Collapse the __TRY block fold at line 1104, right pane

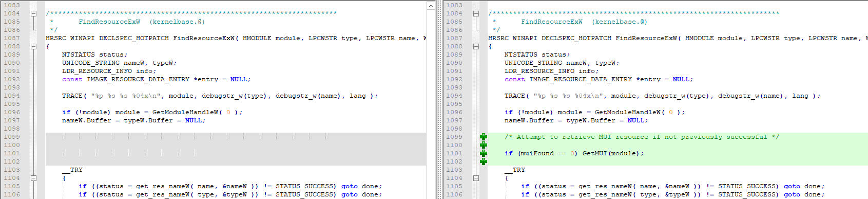[476, 178]
